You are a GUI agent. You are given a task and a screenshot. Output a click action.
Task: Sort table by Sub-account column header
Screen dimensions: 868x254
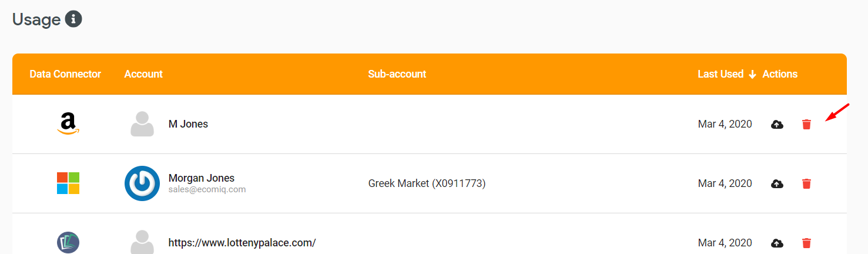[x=397, y=74]
